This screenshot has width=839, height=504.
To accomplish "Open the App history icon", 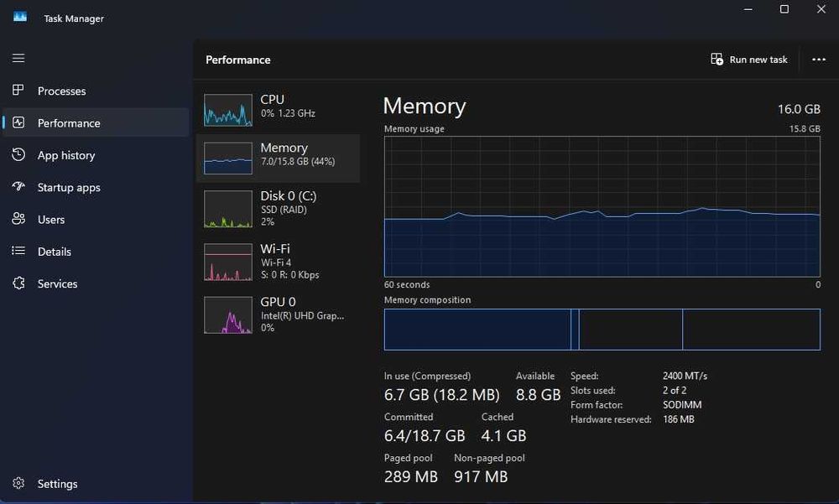I will [18, 155].
